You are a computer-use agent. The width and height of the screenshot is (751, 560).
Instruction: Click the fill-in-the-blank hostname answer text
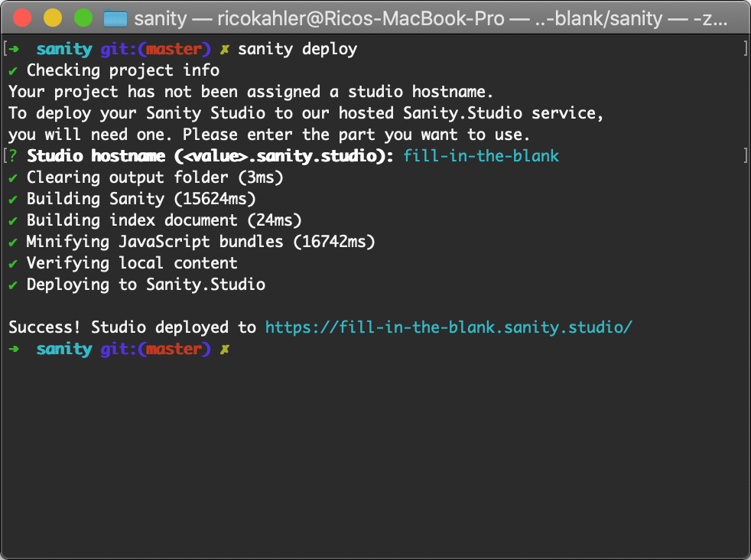point(481,156)
